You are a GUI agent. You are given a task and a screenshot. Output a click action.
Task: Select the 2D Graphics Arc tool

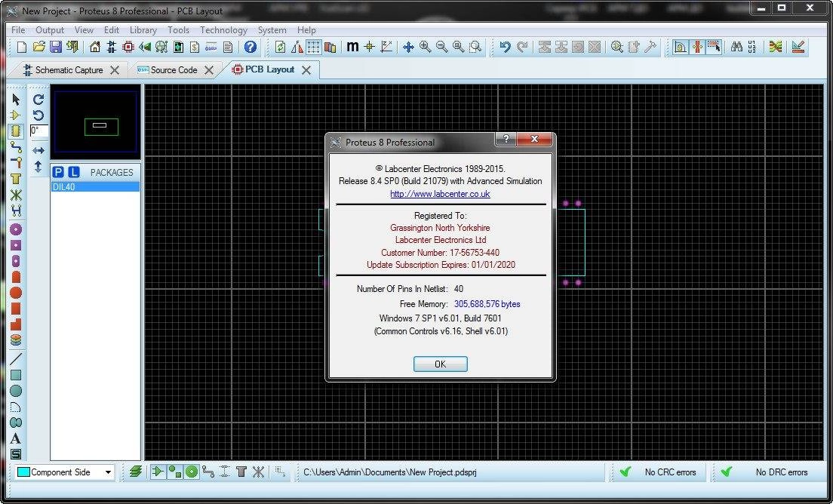(15, 407)
